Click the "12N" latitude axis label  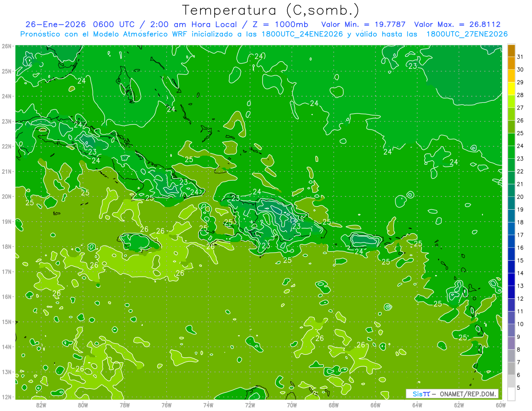(x=7, y=397)
